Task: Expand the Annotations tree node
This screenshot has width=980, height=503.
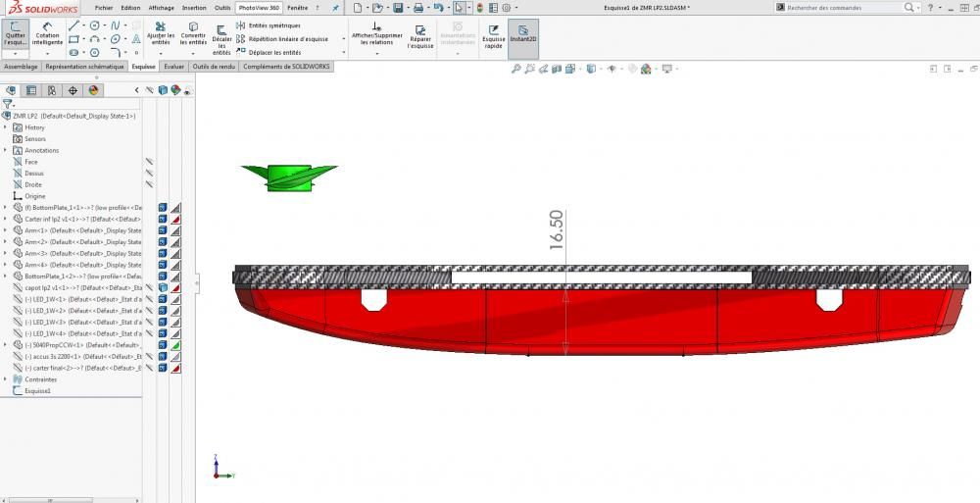Action: 6,150
